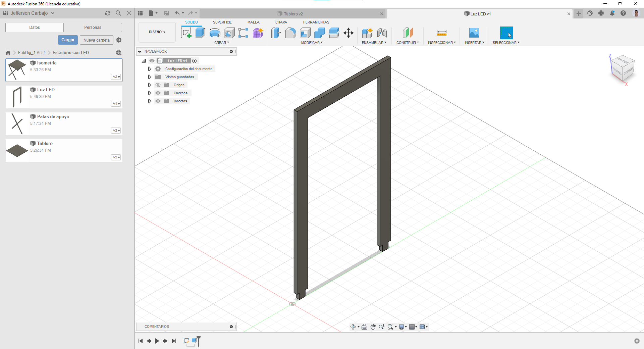Expand the Vistas guardadas node
644x349 pixels.
tap(150, 77)
